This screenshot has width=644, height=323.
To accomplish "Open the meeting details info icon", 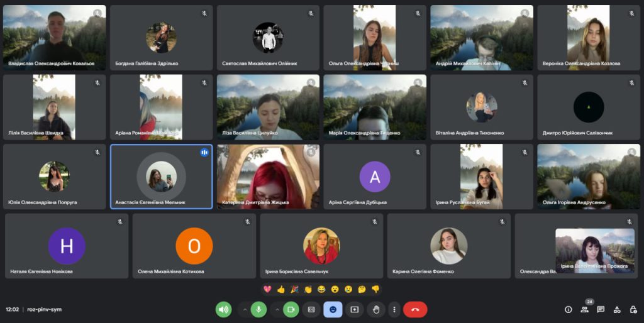I will tap(568, 309).
